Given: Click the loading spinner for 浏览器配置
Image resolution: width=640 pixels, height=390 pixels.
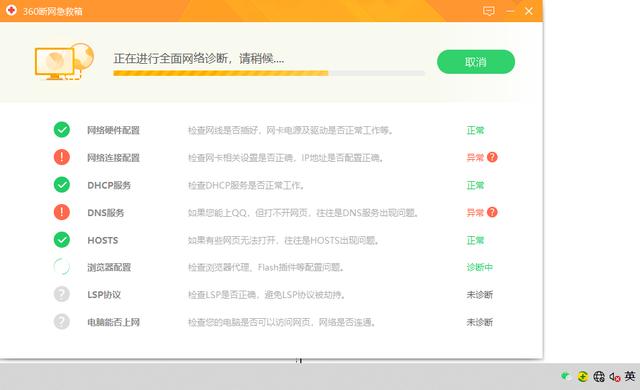Looking at the screenshot, I should coord(62,267).
